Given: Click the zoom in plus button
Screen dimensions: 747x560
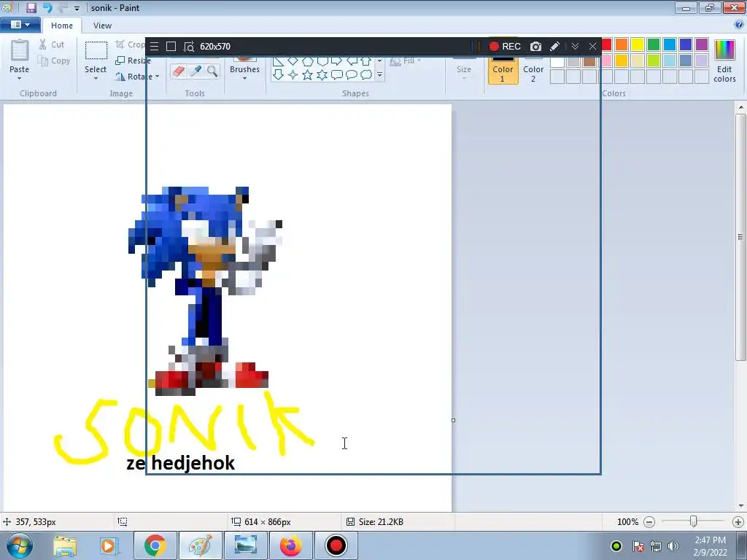Looking at the screenshot, I should tap(738, 522).
